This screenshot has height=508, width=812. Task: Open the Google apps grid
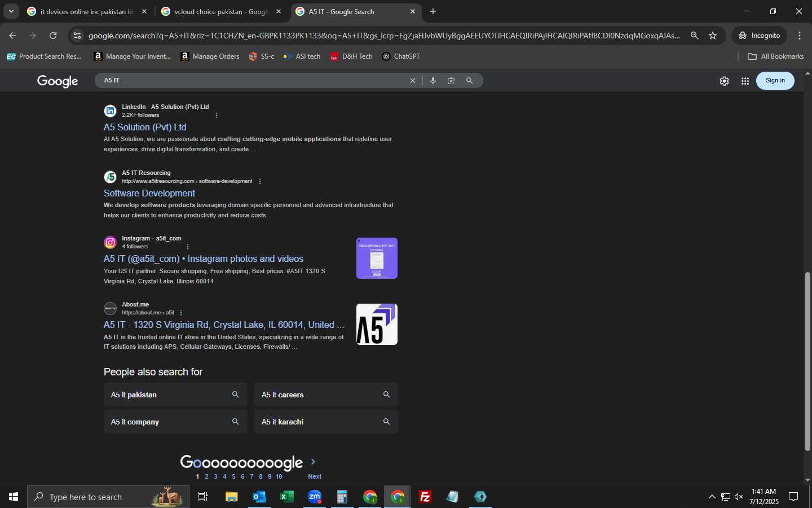click(745, 81)
